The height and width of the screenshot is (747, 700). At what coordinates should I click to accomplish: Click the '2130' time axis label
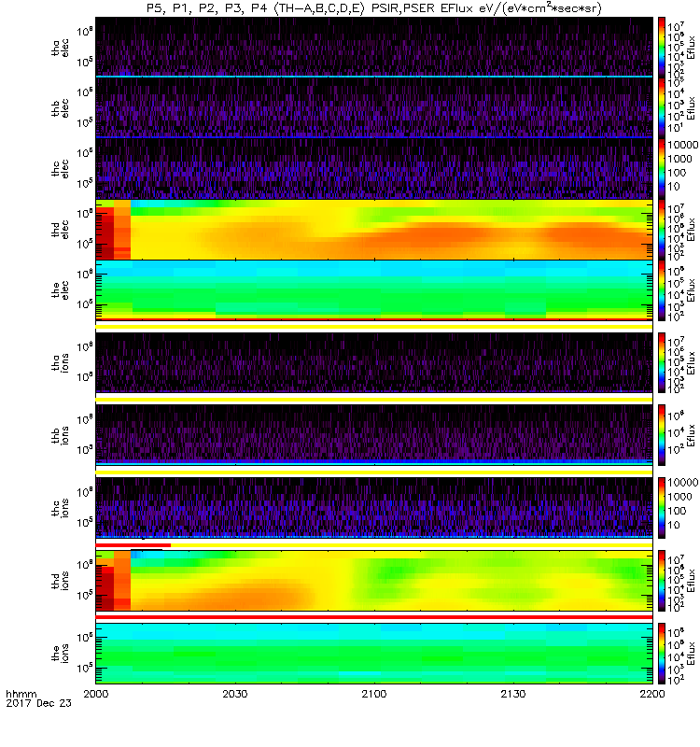click(512, 694)
